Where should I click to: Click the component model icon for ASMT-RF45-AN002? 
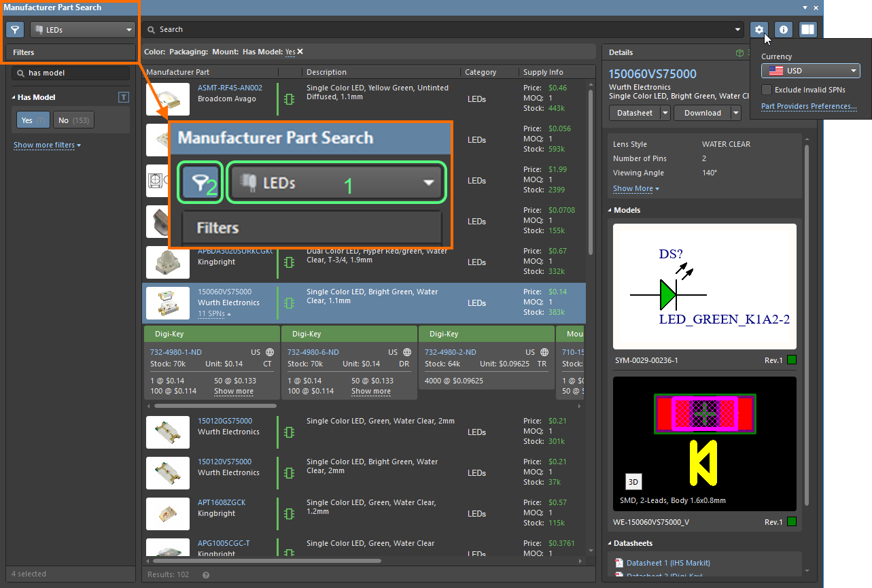tap(289, 99)
